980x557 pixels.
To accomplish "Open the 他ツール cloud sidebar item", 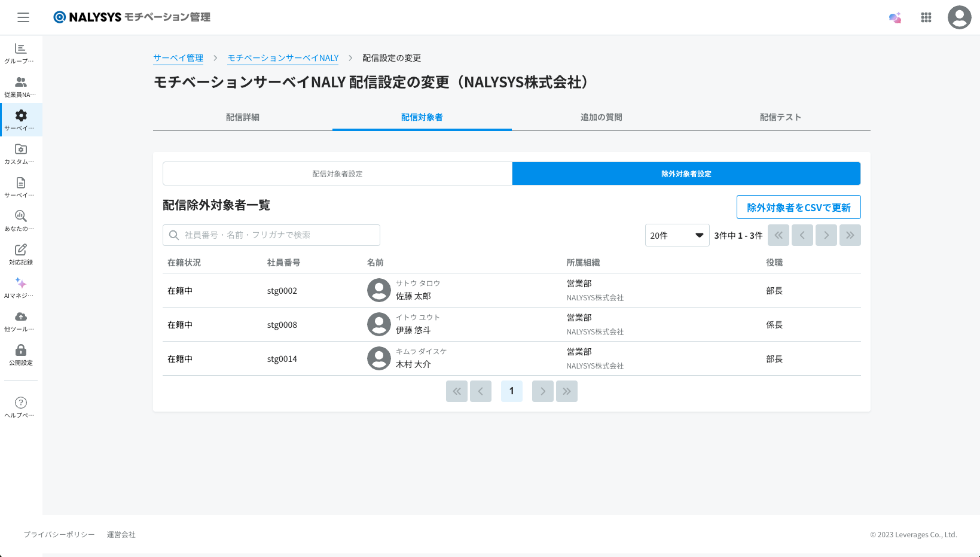I will point(21,321).
